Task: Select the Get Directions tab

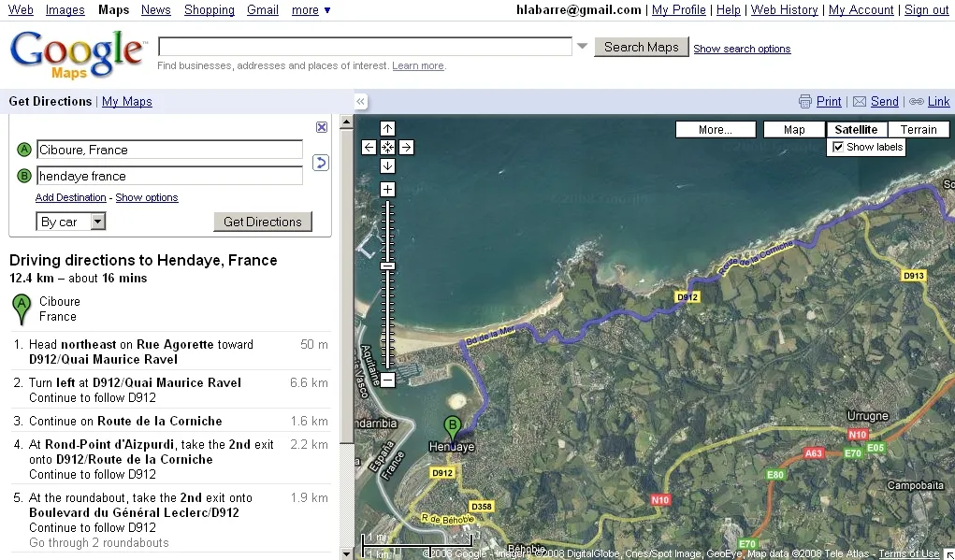Action: 50,102
